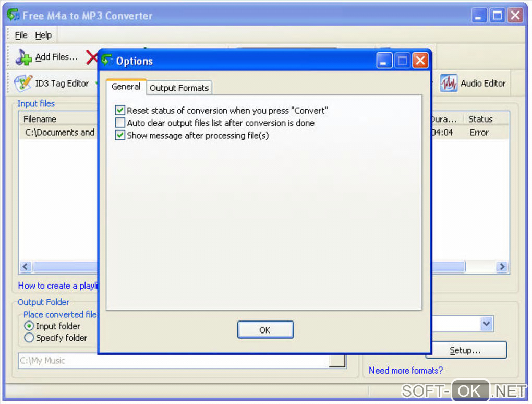The height and width of the screenshot is (404, 532).
Task: Close the main converter window
Action: click(515, 16)
